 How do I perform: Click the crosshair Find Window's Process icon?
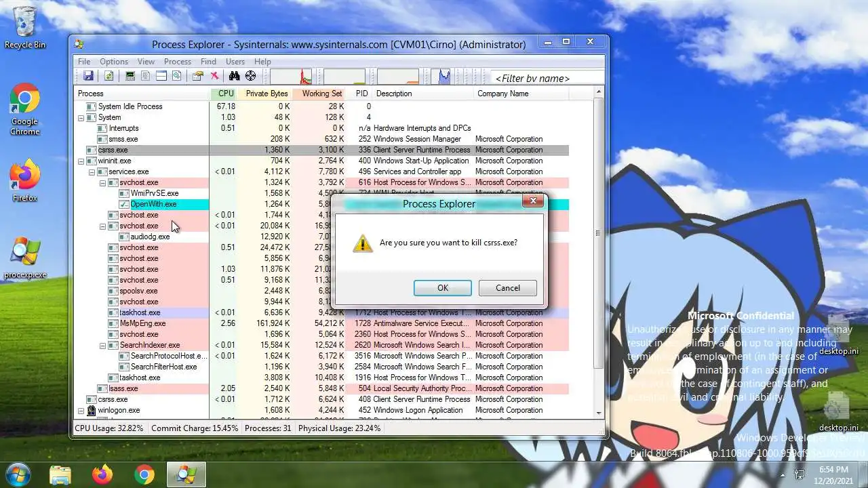click(250, 76)
